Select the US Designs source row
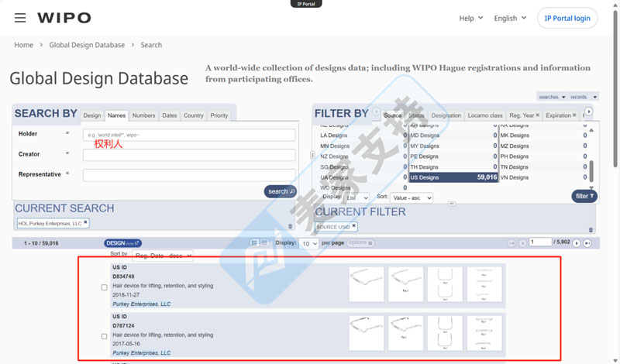This screenshot has height=364, width=620. (453, 177)
